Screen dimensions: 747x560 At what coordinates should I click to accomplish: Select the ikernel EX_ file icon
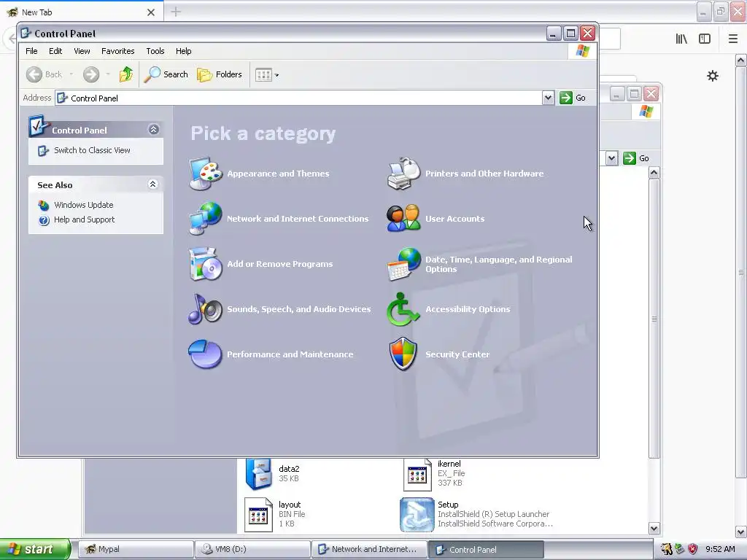417,474
